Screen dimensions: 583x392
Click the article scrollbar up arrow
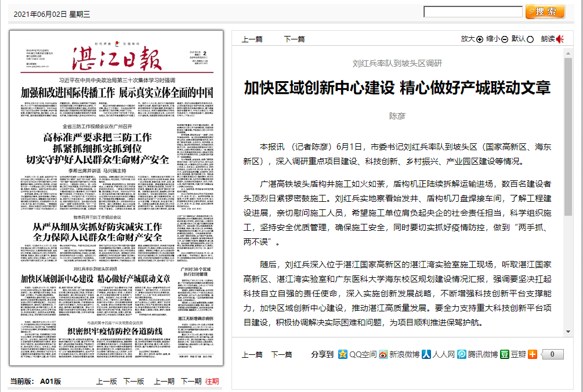click(x=568, y=53)
